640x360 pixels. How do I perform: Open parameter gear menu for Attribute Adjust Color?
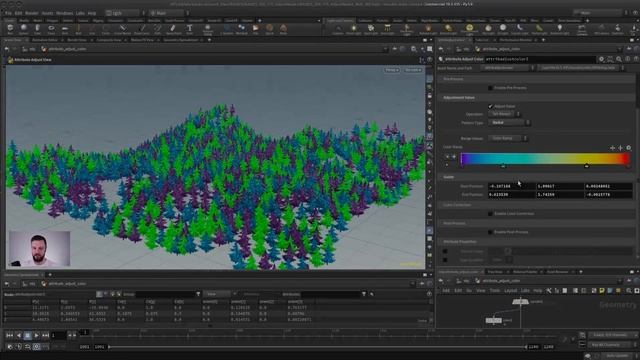(601, 59)
